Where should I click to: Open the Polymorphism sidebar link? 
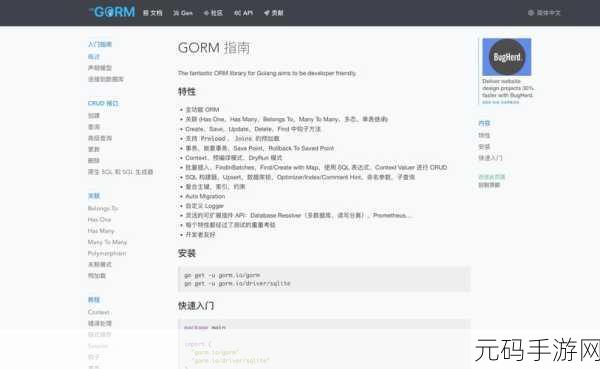pos(107,253)
